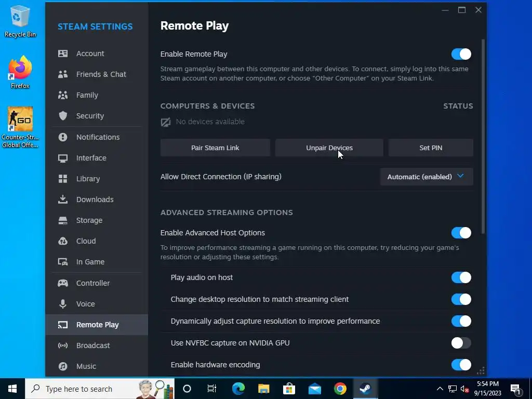The height and width of the screenshot is (399, 532).
Task: Click the Friends & Chat people icon
Action: coord(63,74)
